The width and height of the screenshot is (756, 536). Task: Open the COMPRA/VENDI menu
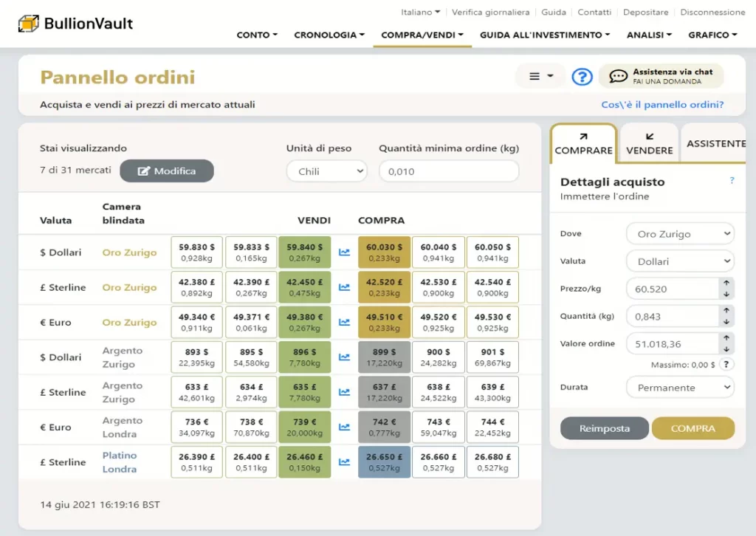point(422,35)
